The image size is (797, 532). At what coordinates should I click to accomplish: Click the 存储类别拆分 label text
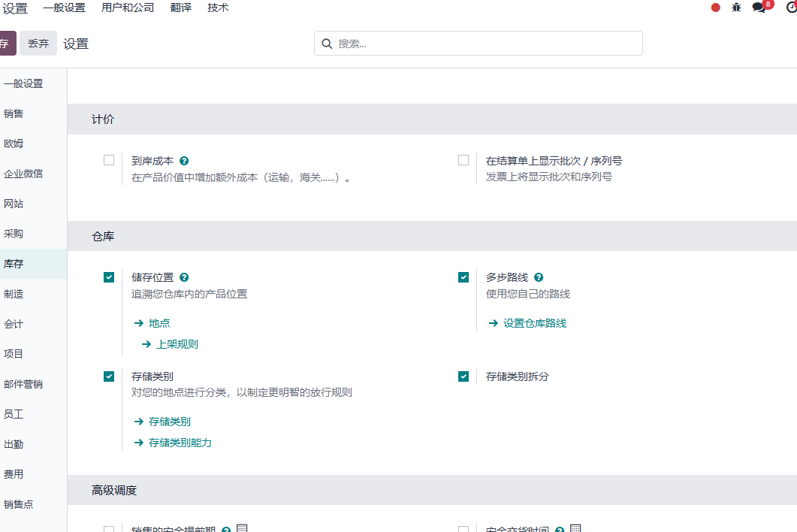[x=518, y=376]
